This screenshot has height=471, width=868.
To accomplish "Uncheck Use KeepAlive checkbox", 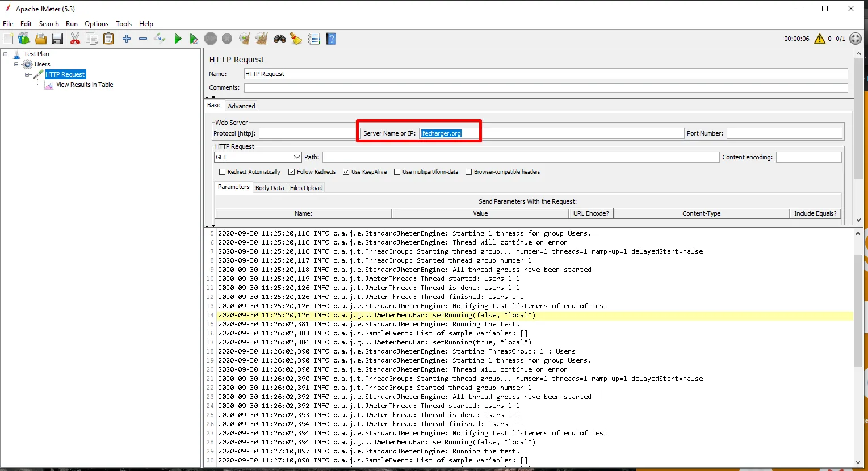I will pyautogui.click(x=346, y=172).
